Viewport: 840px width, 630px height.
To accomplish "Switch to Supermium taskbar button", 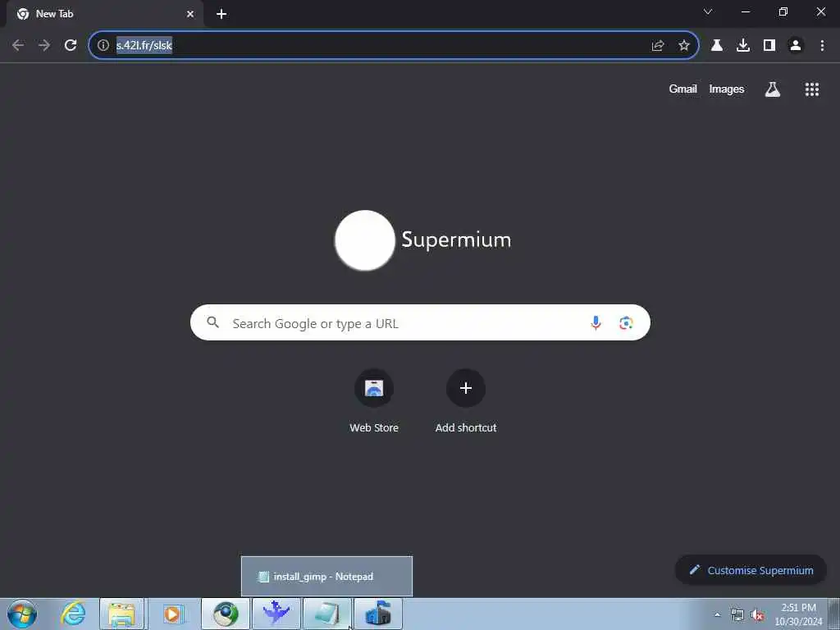I will pyautogui.click(x=226, y=614).
